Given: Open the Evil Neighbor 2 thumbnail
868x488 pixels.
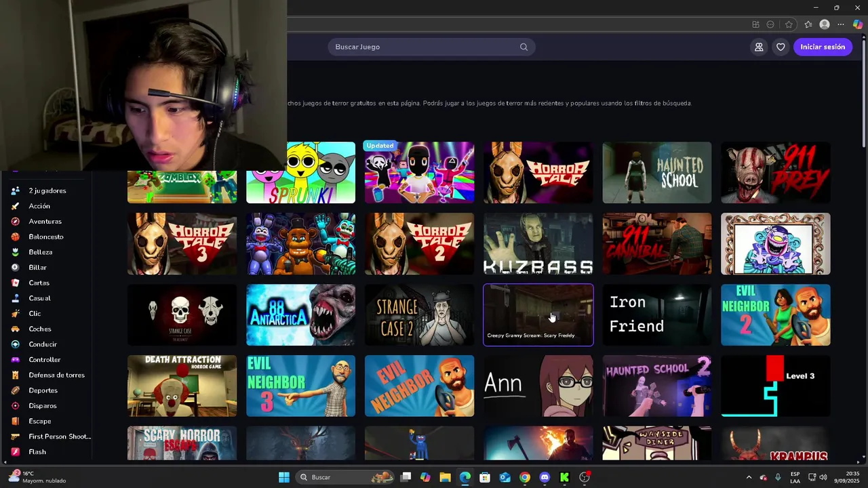Looking at the screenshot, I should (775, 314).
